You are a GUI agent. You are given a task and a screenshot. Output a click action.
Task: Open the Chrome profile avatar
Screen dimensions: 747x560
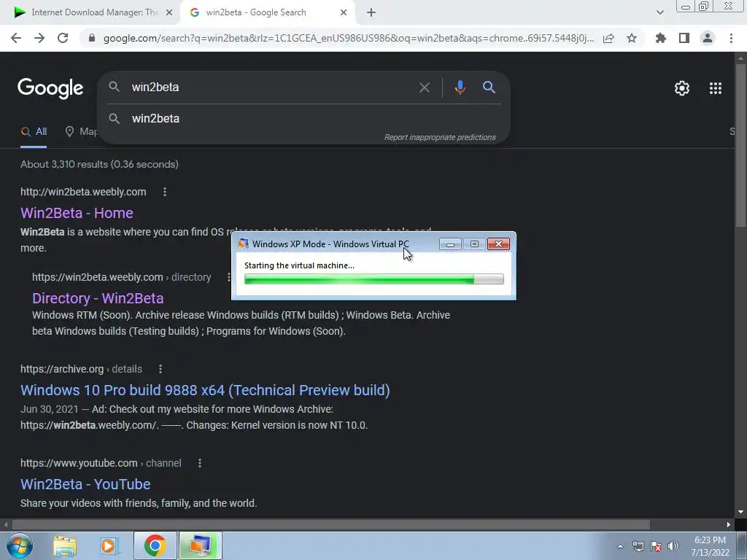tap(708, 38)
